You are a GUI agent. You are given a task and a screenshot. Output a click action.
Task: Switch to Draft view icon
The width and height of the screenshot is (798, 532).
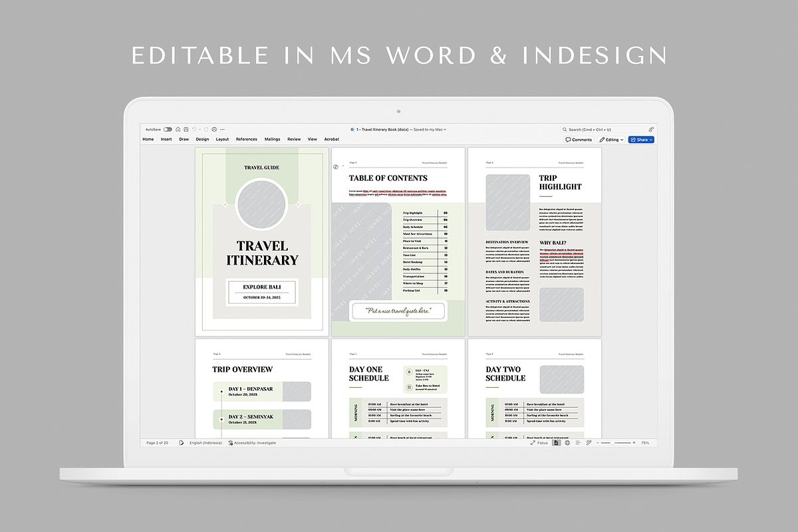point(589,443)
